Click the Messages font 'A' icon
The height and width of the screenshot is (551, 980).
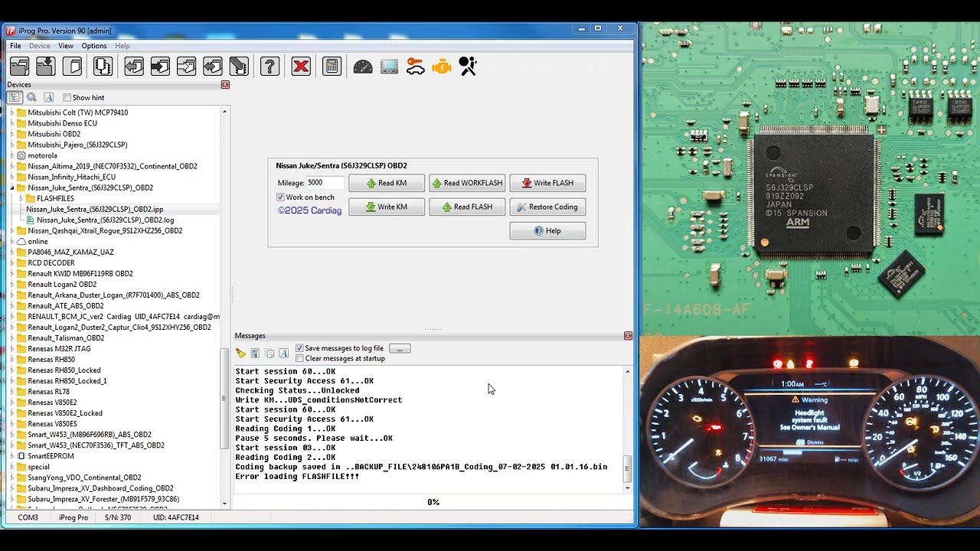click(283, 353)
